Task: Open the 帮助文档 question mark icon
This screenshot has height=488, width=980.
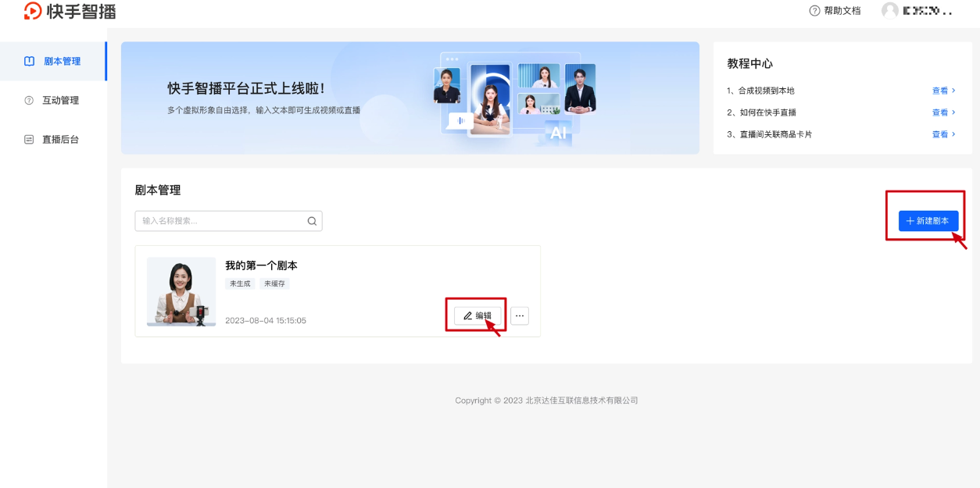Action: 815,11
